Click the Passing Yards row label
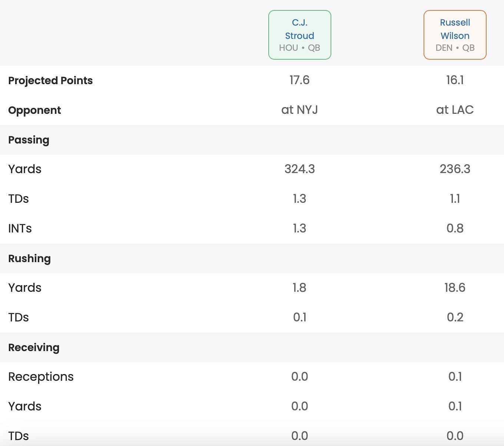The height and width of the screenshot is (446, 504). [x=25, y=169]
